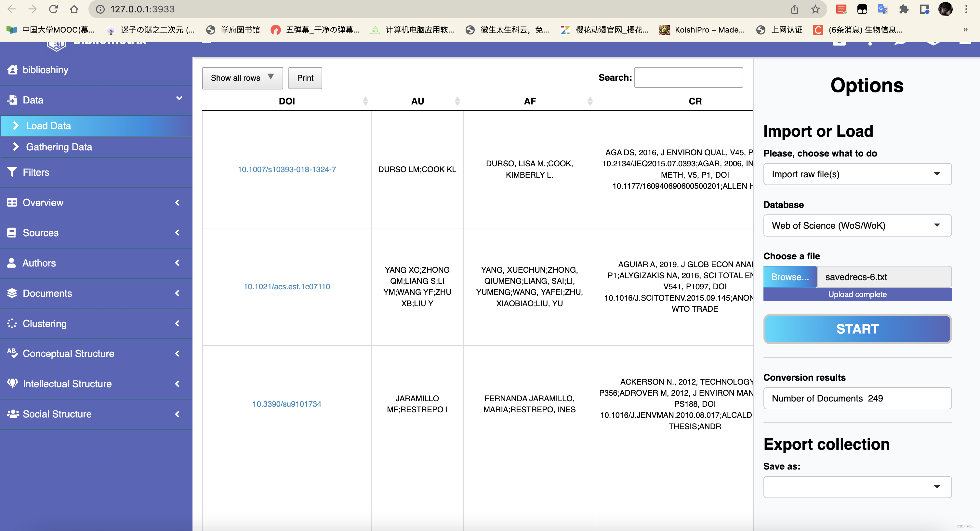This screenshot has height=531, width=980.
Task: Click the Sources panel icon in sidebar
Action: [x=12, y=233]
